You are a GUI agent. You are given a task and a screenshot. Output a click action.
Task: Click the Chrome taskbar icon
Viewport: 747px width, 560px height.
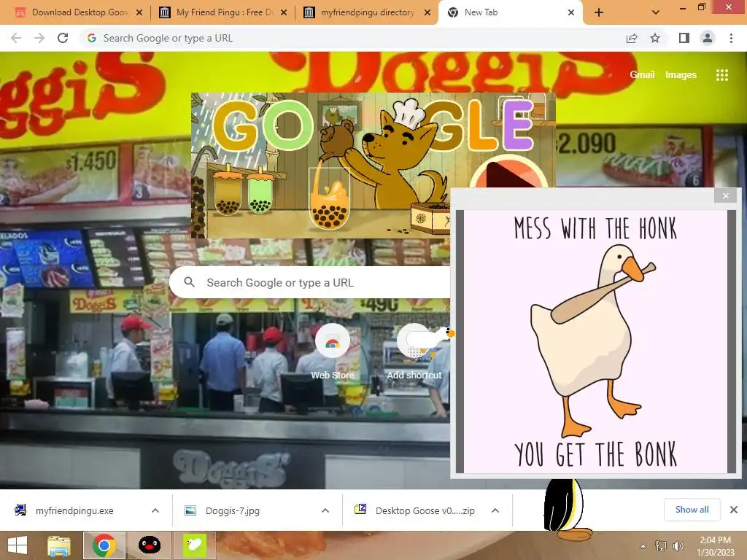(104, 545)
